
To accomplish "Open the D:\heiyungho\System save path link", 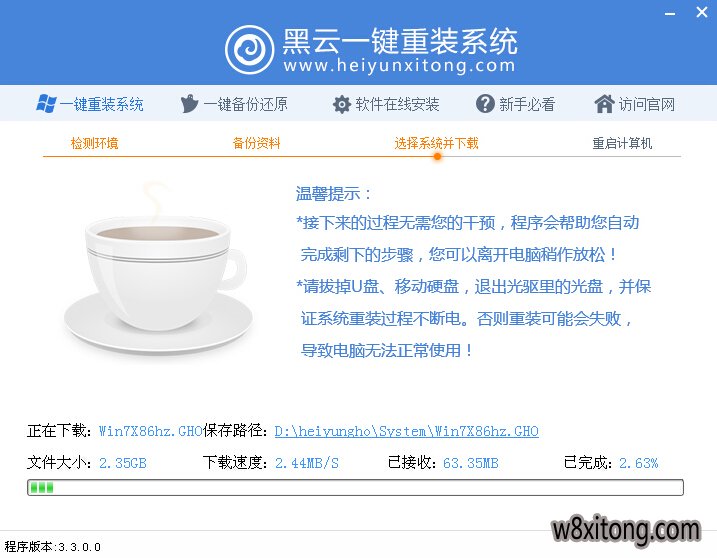I will 407,431.
